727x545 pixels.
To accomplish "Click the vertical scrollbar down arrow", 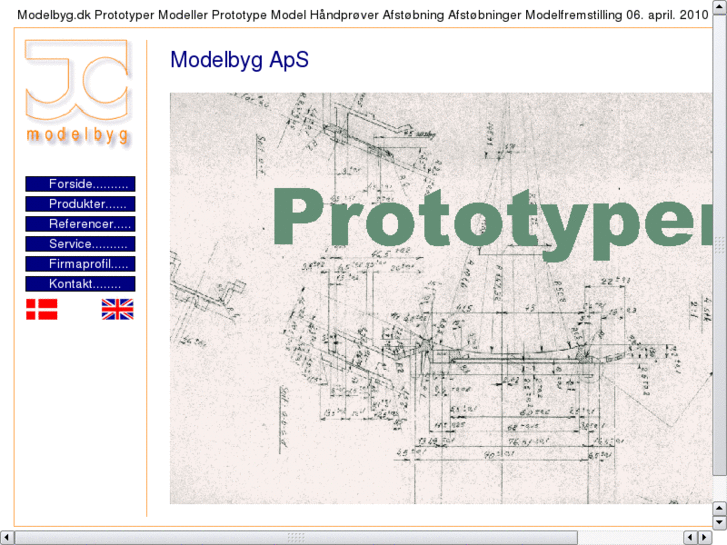I will click(720, 522).
